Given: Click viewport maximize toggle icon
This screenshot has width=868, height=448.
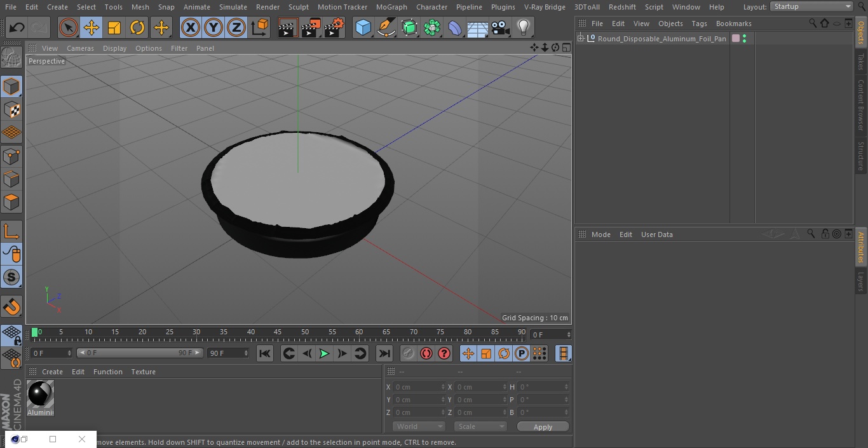Looking at the screenshot, I should pos(566,48).
